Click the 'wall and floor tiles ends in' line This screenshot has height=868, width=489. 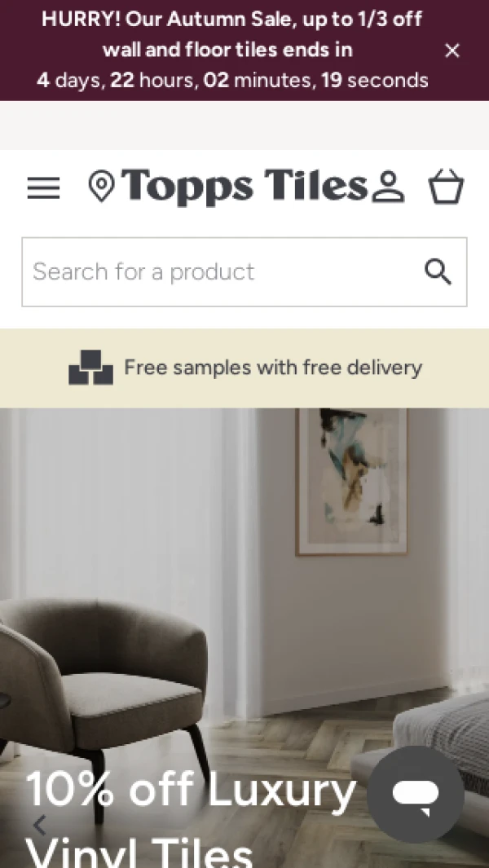227,50
